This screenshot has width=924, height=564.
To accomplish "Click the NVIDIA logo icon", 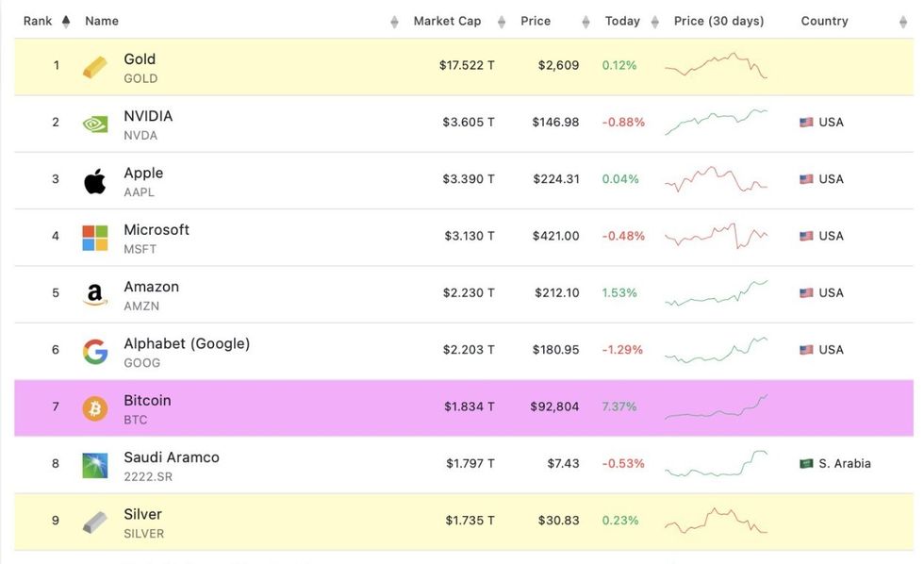I will [x=95, y=124].
